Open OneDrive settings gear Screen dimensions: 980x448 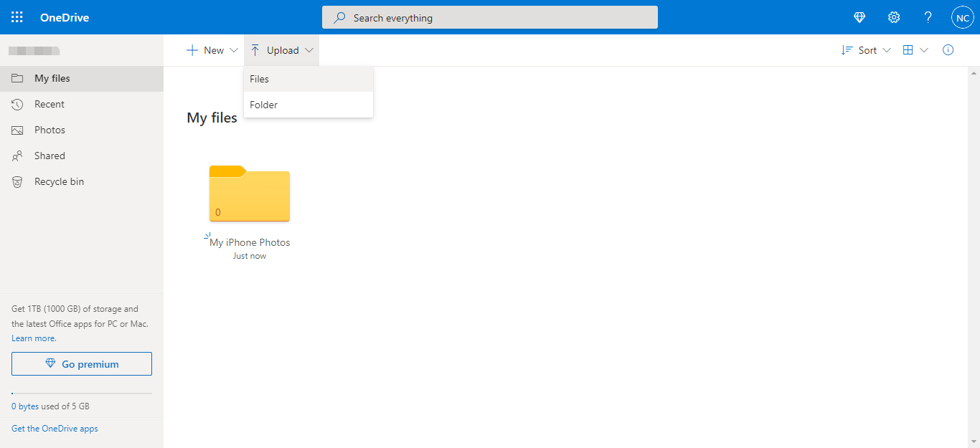(x=893, y=16)
